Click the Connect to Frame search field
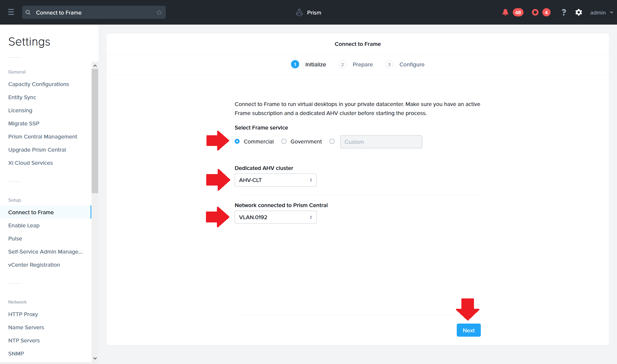617x364 pixels. point(94,12)
